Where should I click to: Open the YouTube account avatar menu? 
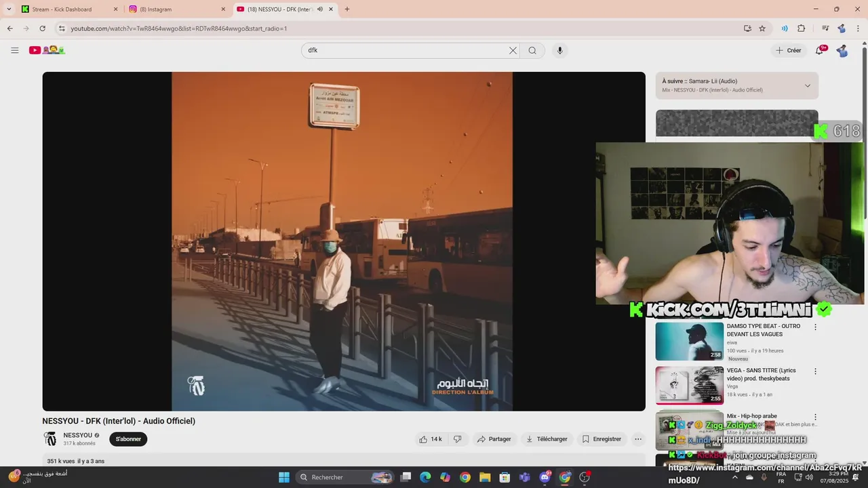tap(842, 50)
